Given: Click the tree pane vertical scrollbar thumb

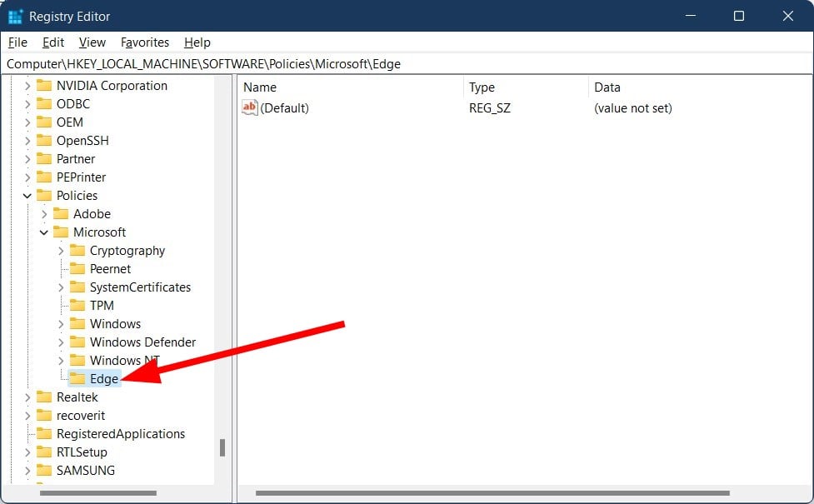Looking at the screenshot, I should click(x=222, y=447).
